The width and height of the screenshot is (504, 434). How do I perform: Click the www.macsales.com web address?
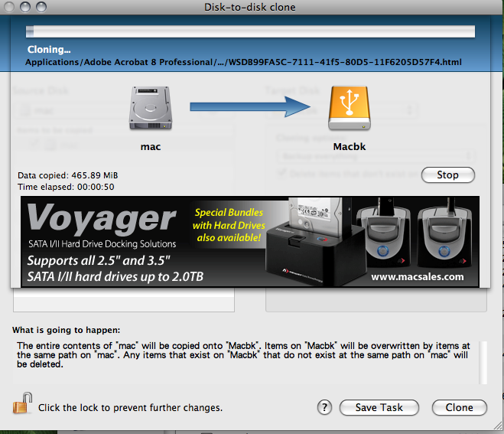418,276
